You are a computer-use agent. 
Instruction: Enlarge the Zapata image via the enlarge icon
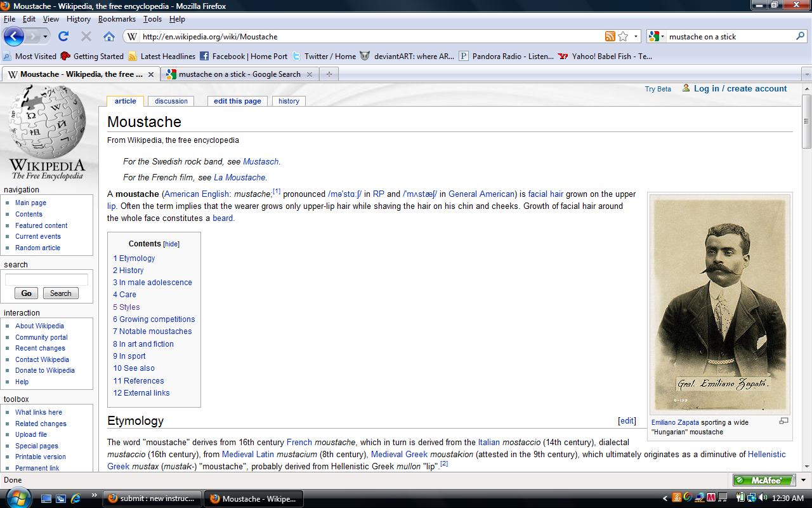(783, 420)
